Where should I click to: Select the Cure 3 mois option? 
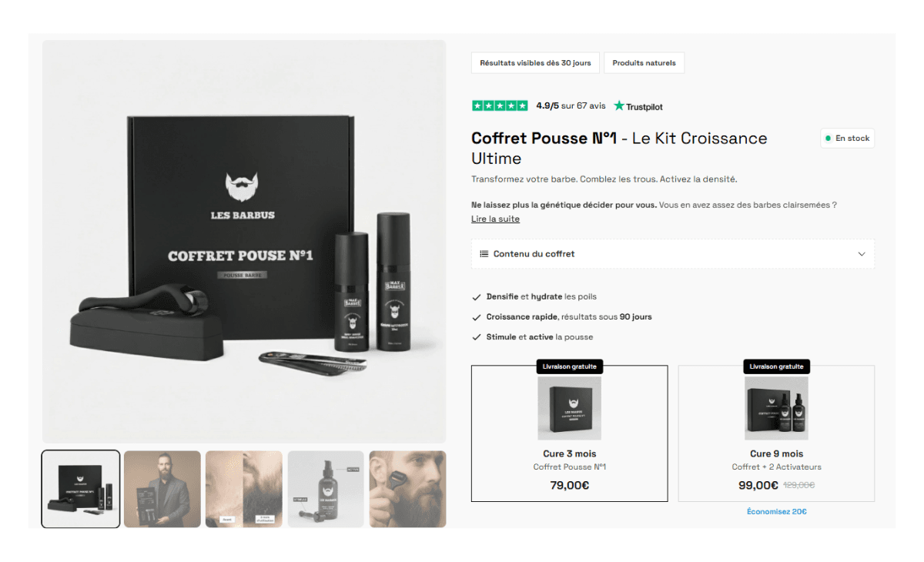570,433
